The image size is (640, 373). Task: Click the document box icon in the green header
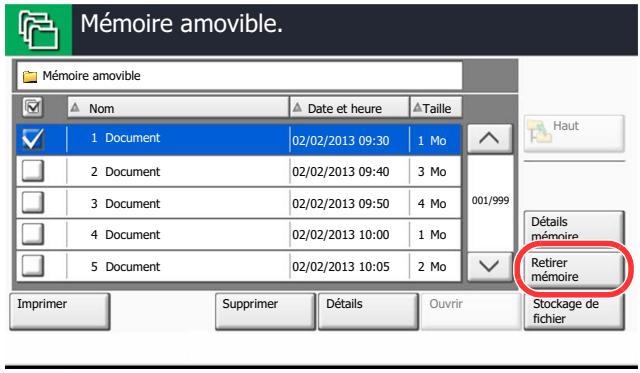(39, 30)
